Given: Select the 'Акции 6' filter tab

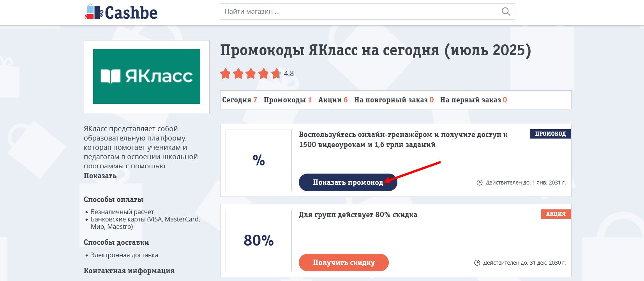Looking at the screenshot, I should click(x=333, y=100).
